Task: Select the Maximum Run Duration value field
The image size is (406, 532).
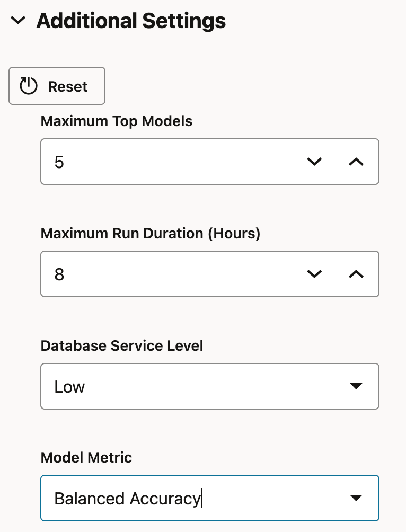Action: click(x=159, y=274)
